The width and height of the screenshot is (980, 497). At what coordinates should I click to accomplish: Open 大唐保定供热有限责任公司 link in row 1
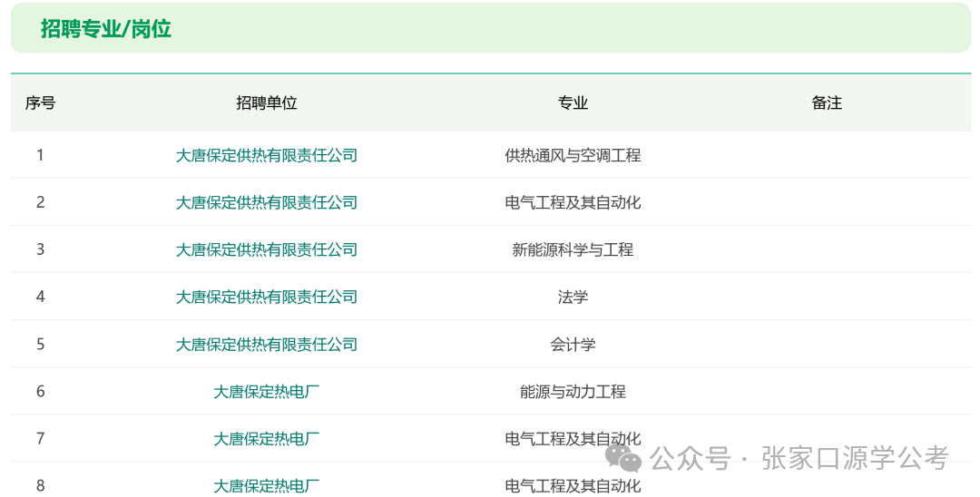click(x=266, y=155)
